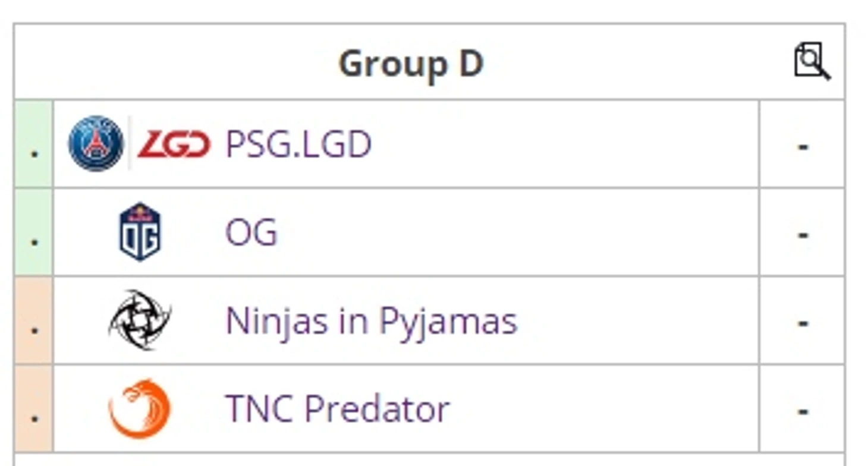868x466 pixels.
Task: Click orange position cell beside TNC Predator
Action: coord(34,409)
